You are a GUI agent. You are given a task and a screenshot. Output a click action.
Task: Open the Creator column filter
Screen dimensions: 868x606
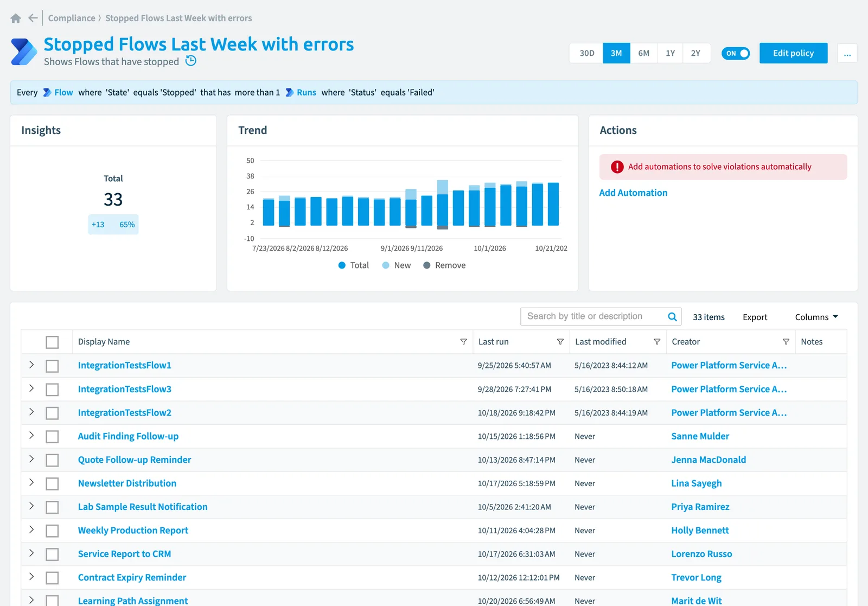pyautogui.click(x=786, y=342)
